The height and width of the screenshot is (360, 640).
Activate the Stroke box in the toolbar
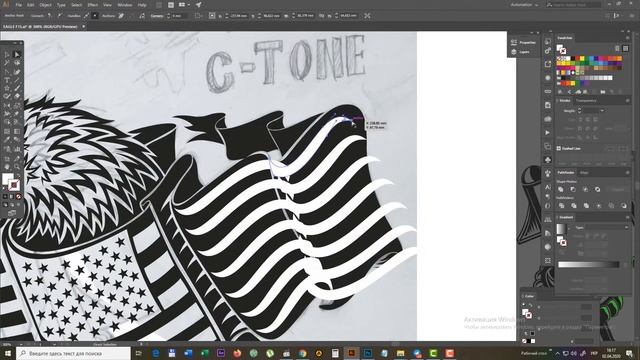(x=14, y=185)
